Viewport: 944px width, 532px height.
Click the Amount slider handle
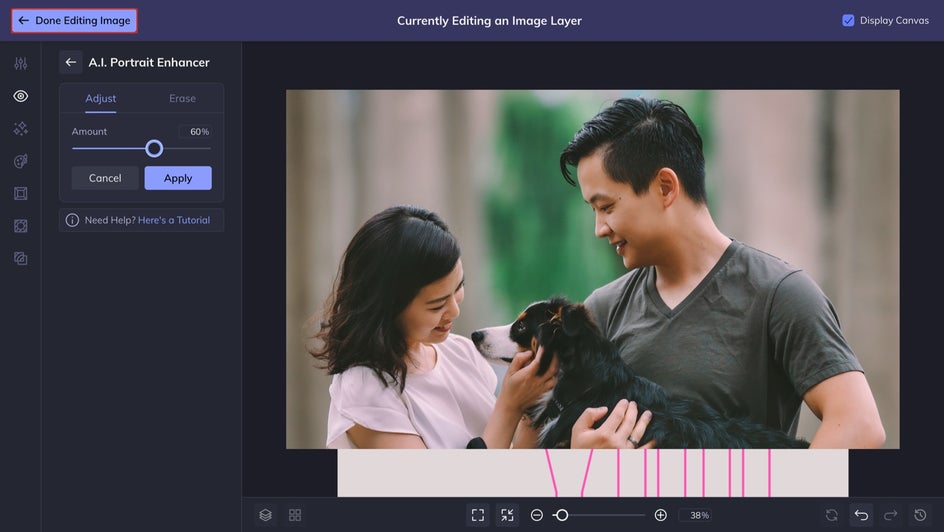(x=154, y=148)
